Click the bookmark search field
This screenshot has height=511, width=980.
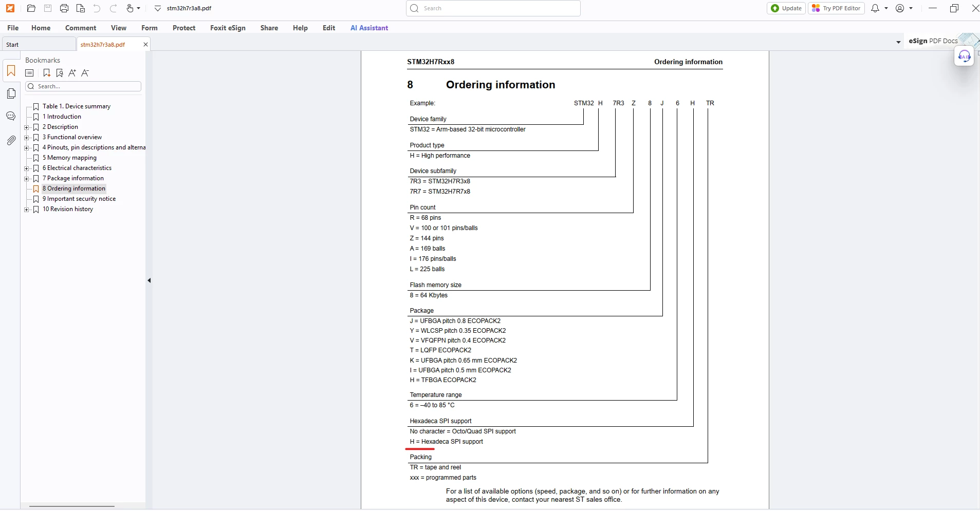coord(83,86)
